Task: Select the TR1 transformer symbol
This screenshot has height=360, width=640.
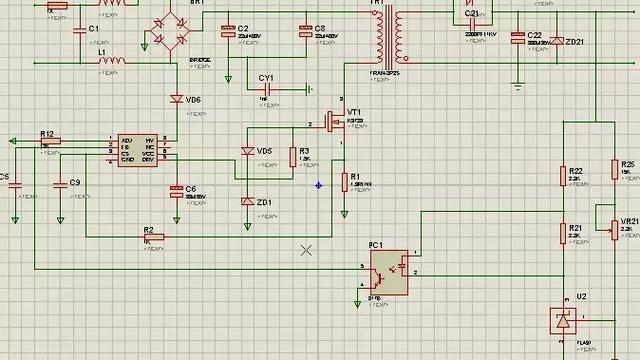Action: click(389, 38)
